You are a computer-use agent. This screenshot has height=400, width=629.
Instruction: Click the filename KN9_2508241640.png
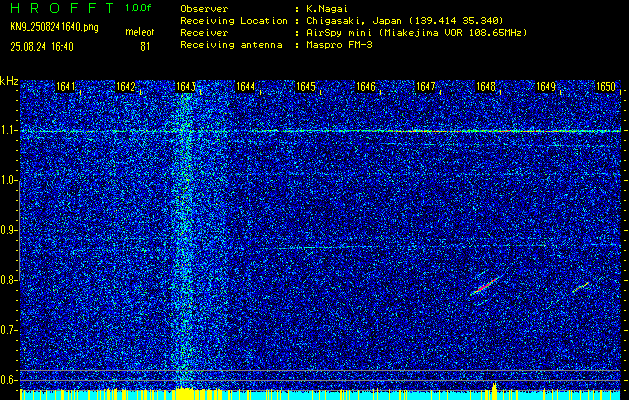click(x=54, y=27)
